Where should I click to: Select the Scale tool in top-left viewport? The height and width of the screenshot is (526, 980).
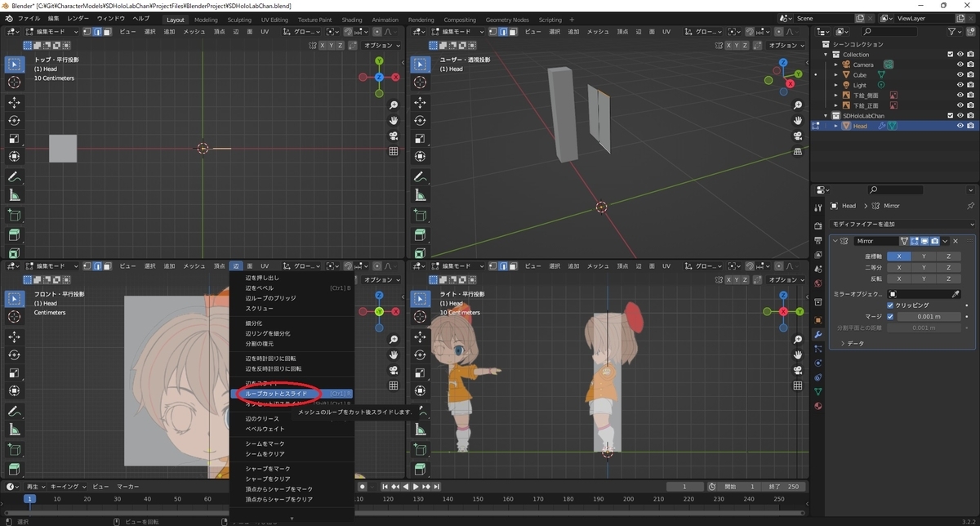click(x=15, y=138)
